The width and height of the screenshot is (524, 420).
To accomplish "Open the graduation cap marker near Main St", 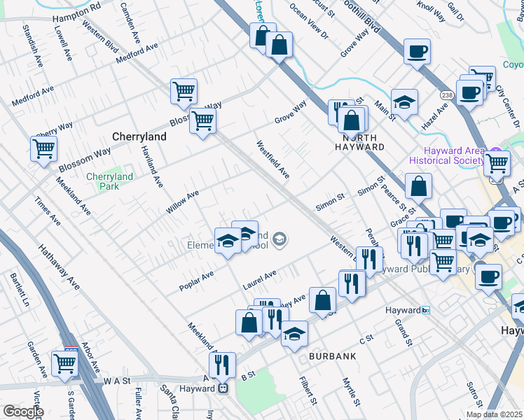I will point(404,102).
